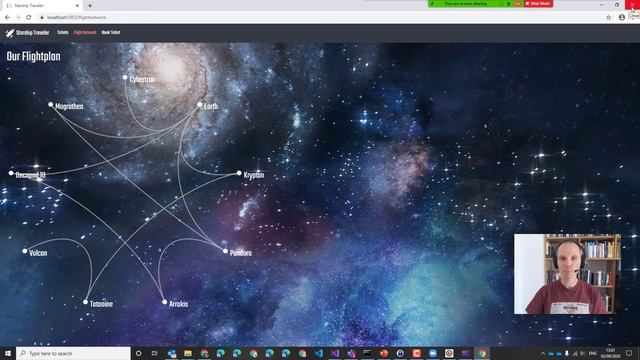Click the Decapod 10 planet label
640x360 pixels.
pyautogui.click(x=30, y=175)
